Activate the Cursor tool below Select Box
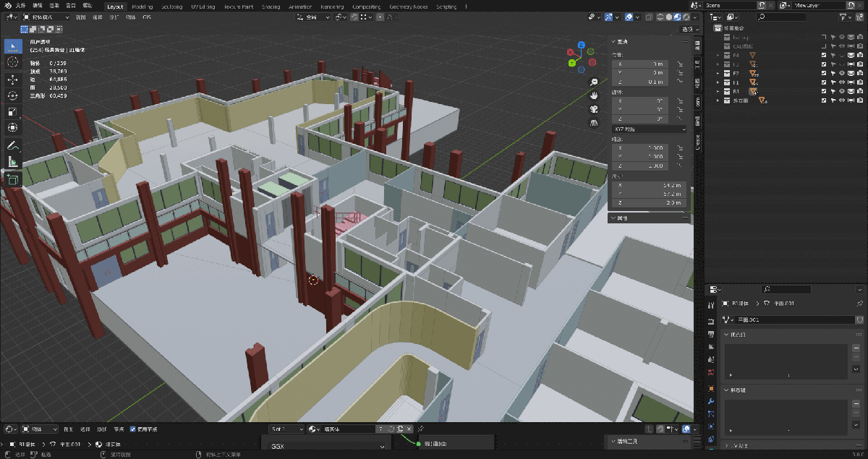868x459 pixels. tap(12, 63)
